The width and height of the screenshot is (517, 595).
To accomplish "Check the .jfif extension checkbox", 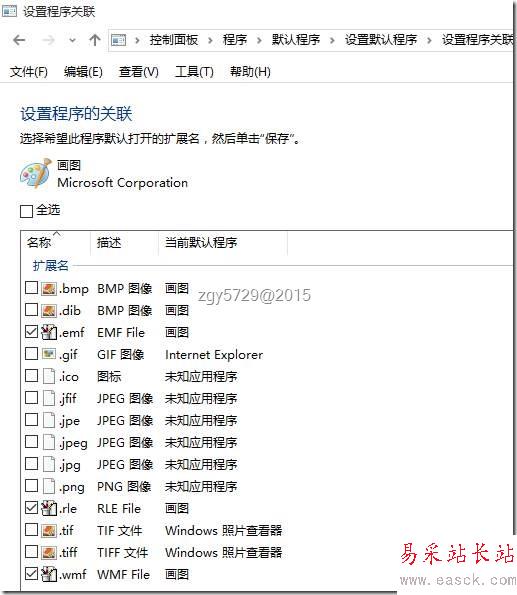I will 31,398.
